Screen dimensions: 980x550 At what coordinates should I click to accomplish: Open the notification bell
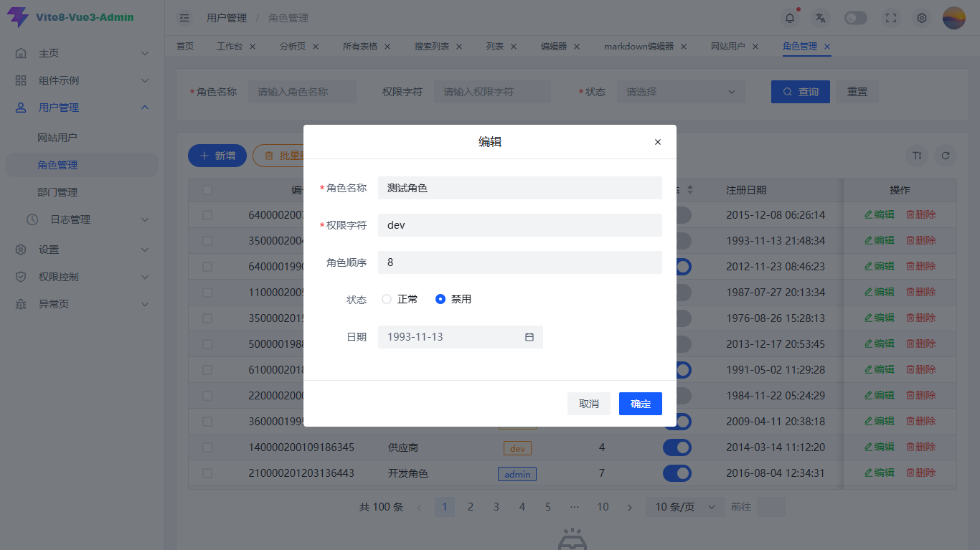(790, 18)
